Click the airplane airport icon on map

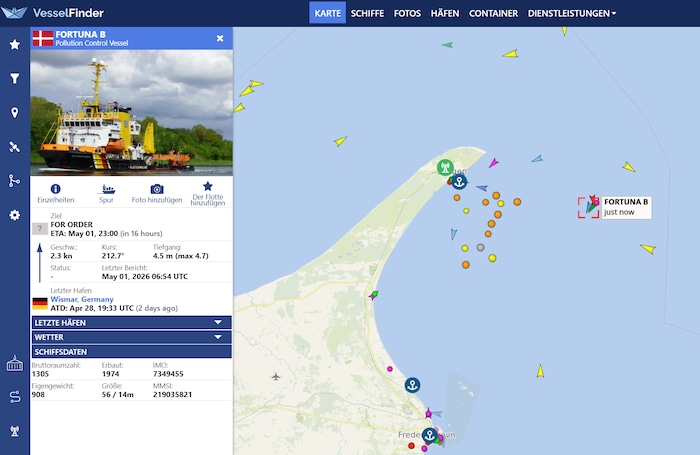(276, 377)
